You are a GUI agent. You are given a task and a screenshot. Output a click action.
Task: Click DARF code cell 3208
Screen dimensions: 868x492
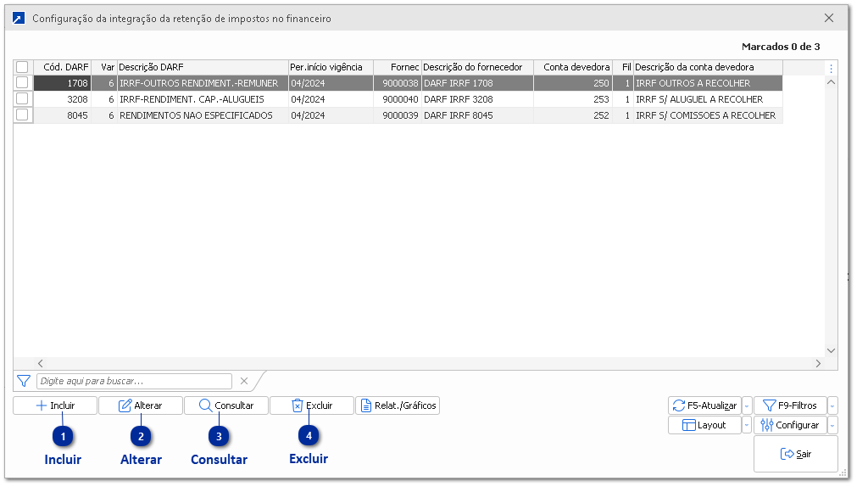coord(63,100)
